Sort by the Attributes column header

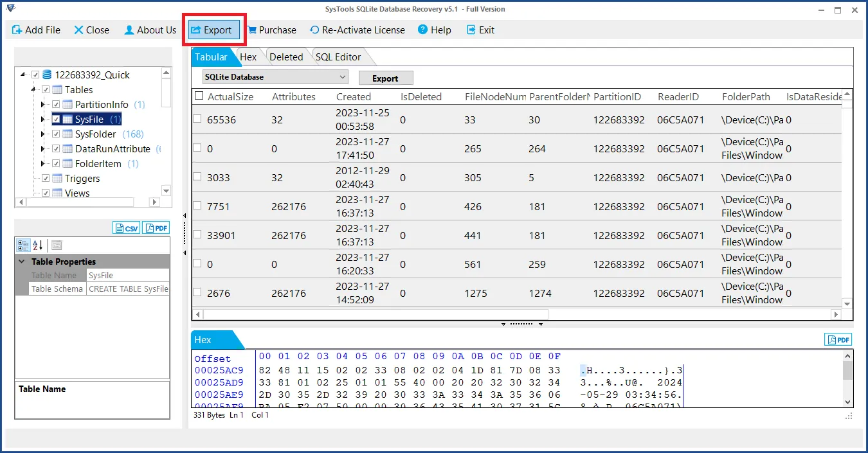click(x=294, y=96)
